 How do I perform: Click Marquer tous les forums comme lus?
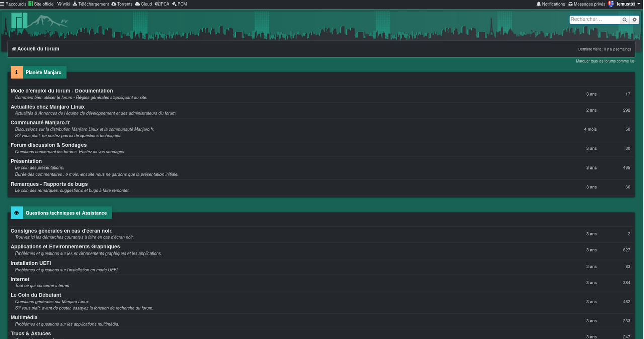tap(605, 61)
